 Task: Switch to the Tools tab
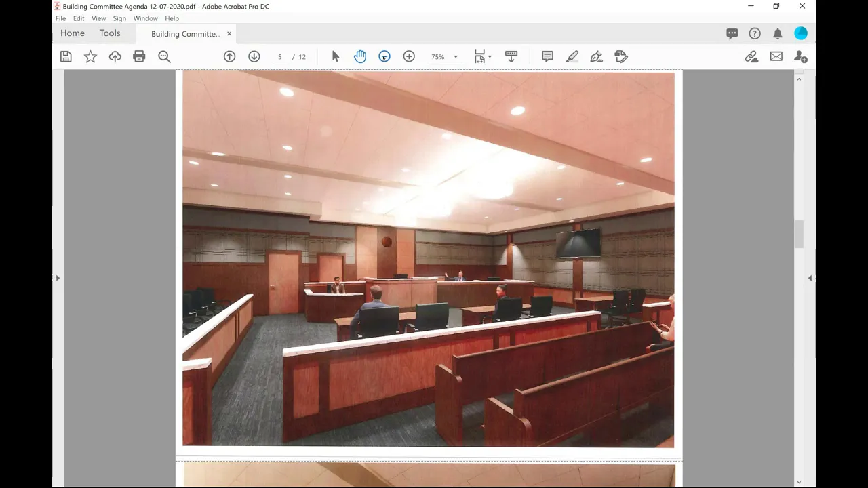[x=110, y=33]
